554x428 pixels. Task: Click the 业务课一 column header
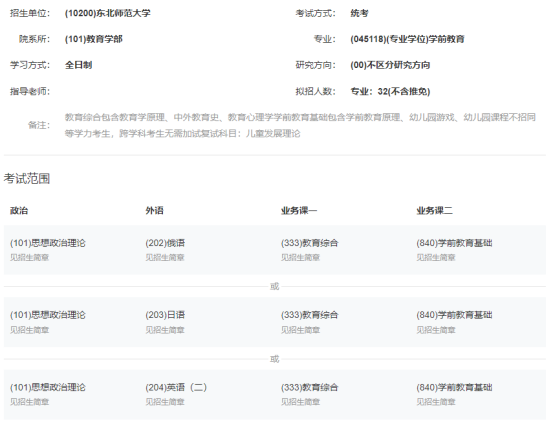299,211
